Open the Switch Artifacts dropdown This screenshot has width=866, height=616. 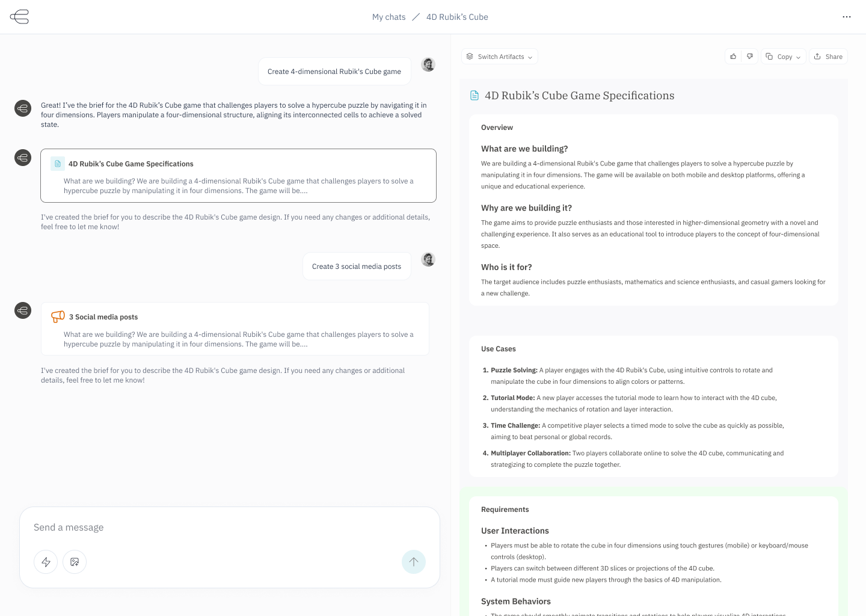[x=499, y=57]
